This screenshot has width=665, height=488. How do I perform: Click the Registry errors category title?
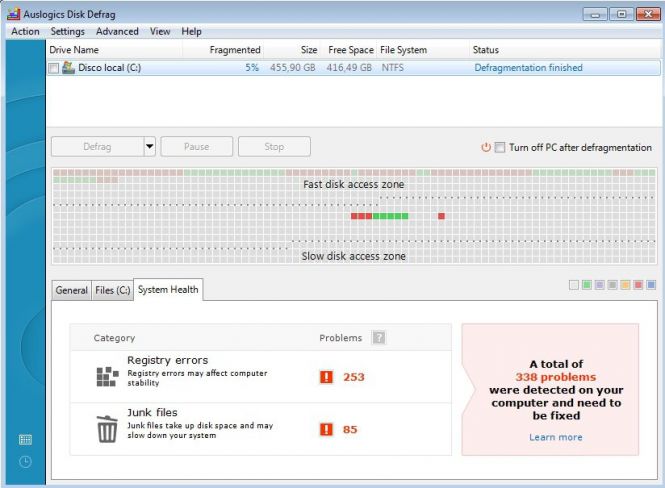[x=168, y=360]
